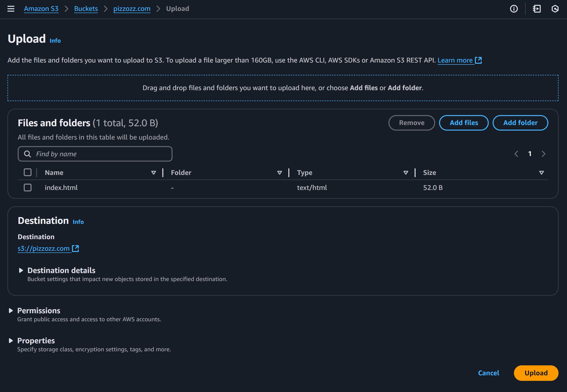Navigate to Buckets breadcrumb
This screenshot has width=567, height=392.
86,9
